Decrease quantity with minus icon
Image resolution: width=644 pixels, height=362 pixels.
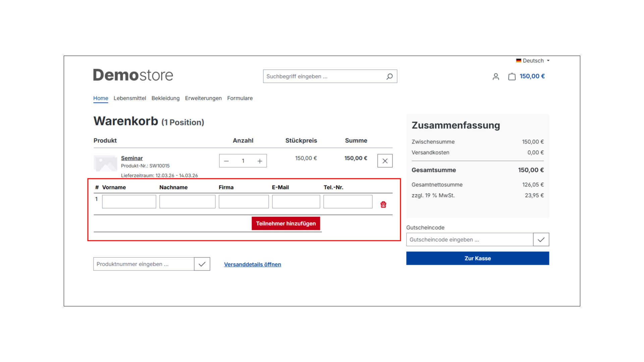226,161
